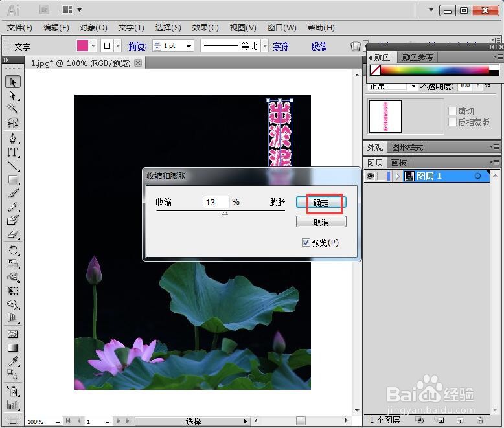This screenshot has width=504, height=428.
Task: Open zoom level 100% dropdown
Action: click(x=58, y=422)
